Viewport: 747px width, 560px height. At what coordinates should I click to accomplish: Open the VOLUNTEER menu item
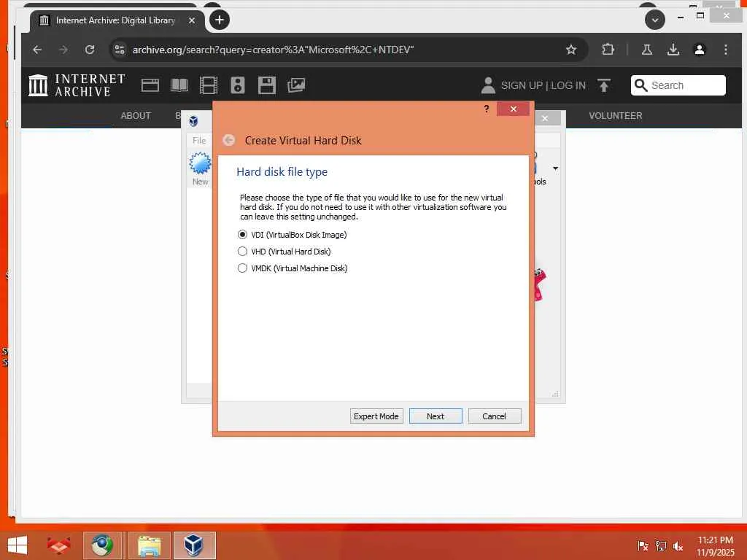pyautogui.click(x=616, y=116)
